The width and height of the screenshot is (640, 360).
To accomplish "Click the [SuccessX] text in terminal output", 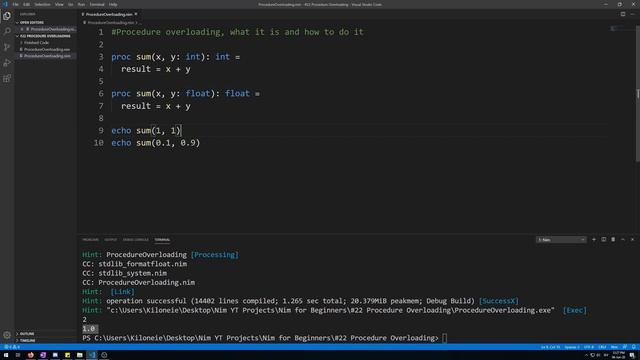I will coord(498,301).
